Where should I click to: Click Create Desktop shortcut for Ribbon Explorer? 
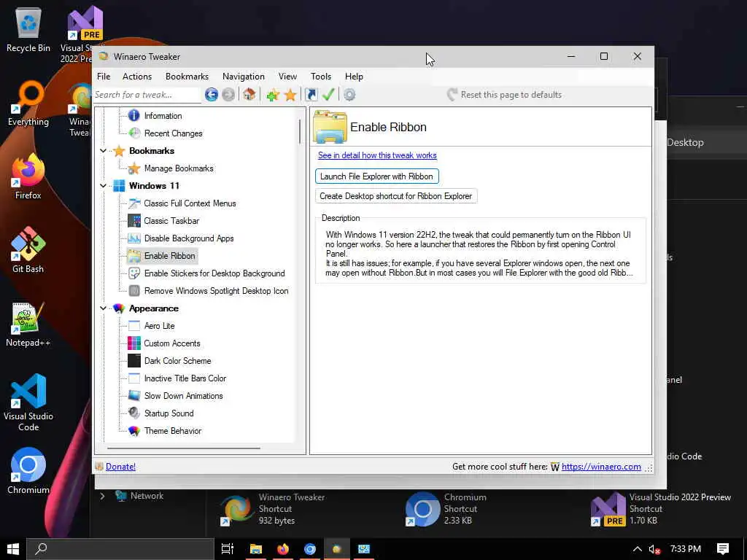coord(396,196)
